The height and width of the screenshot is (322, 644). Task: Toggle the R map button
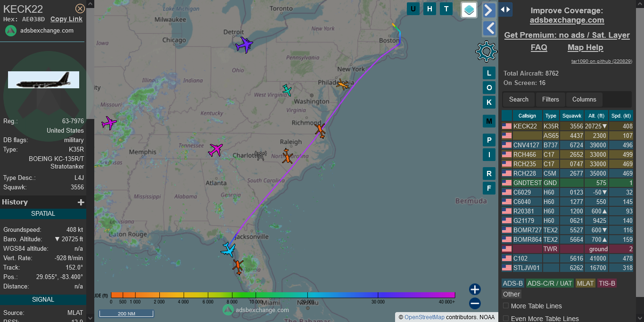tap(489, 174)
